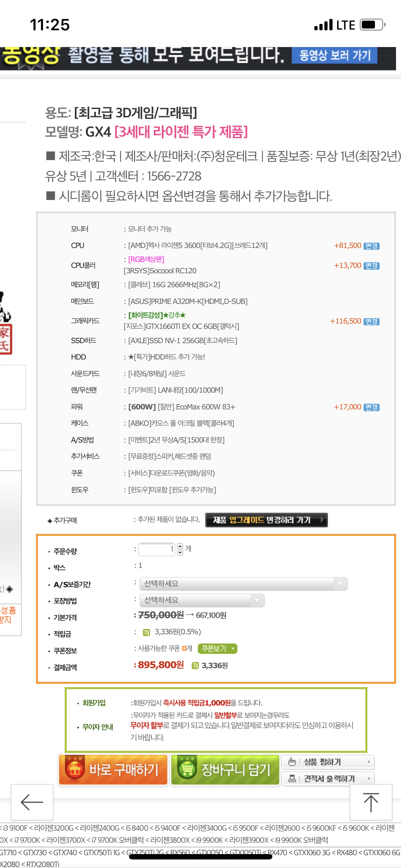
Task: Tap the back arrow navigation button
Action: coord(32,802)
